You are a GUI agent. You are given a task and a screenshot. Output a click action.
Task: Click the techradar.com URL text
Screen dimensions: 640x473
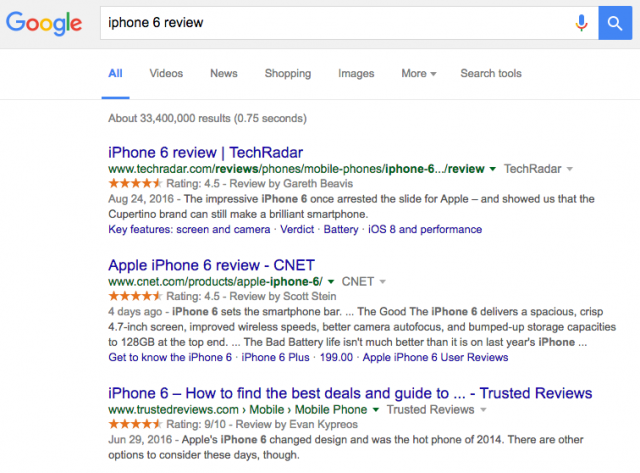[296, 169]
